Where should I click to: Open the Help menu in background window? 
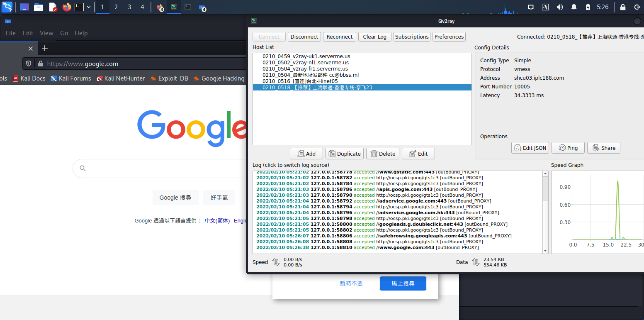point(81,33)
